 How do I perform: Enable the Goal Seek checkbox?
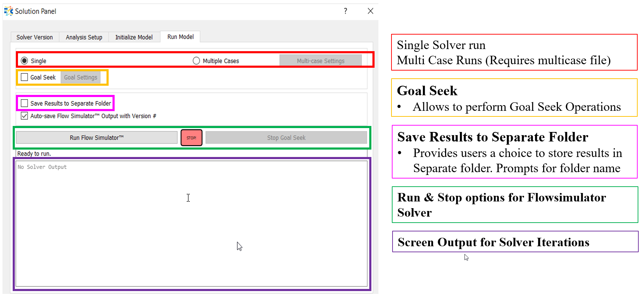pyautogui.click(x=24, y=77)
